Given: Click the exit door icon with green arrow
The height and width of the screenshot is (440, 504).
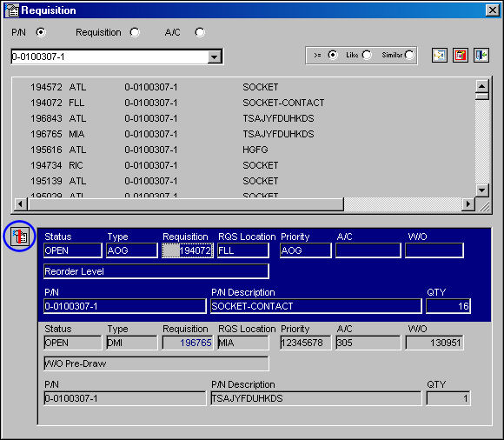Looking at the screenshot, I should coord(481,56).
